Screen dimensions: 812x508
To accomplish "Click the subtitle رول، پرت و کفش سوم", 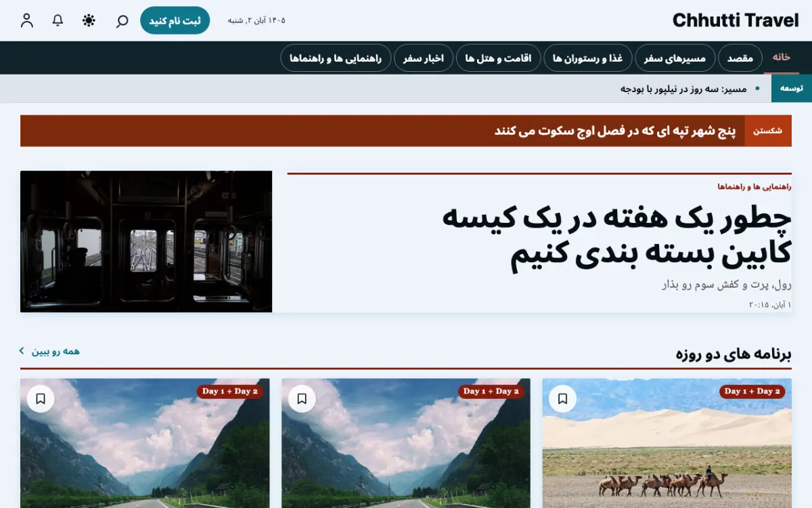I will click(727, 284).
